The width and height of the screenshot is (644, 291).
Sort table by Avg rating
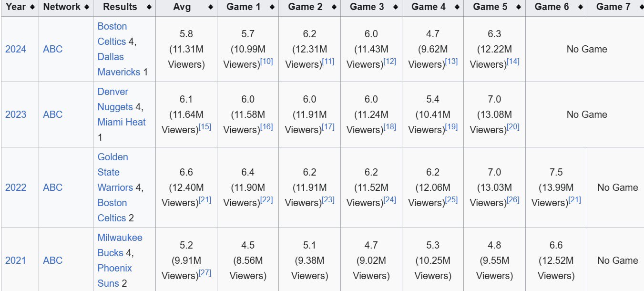pos(211,7)
